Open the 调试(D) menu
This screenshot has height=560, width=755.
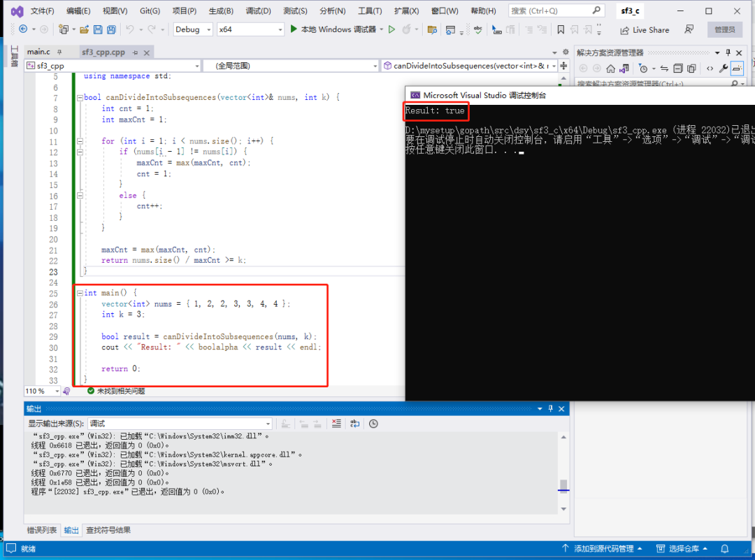click(x=258, y=10)
